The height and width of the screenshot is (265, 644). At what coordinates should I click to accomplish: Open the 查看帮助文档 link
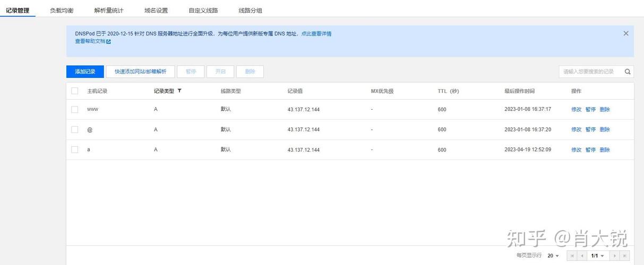(90, 41)
